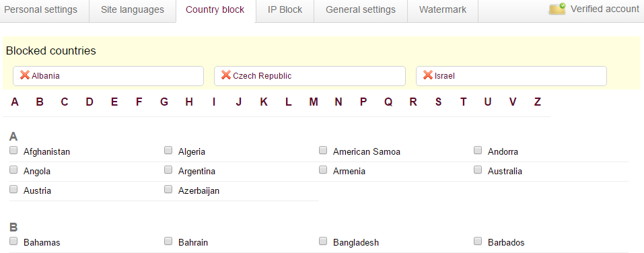This screenshot has height=253, width=644.
Task: Enable blocking for Australia
Action: (477, 170)
